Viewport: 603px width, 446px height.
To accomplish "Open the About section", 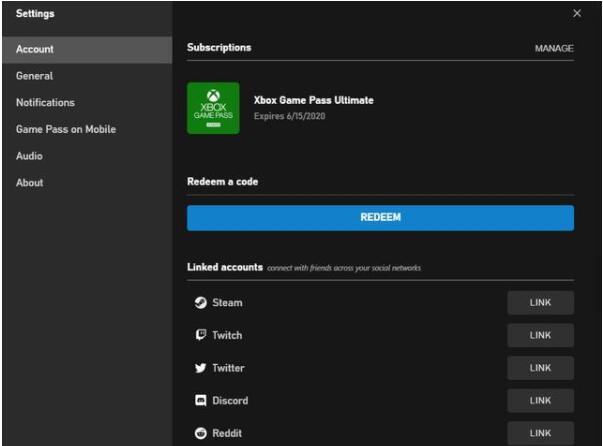I will [30, 183].
